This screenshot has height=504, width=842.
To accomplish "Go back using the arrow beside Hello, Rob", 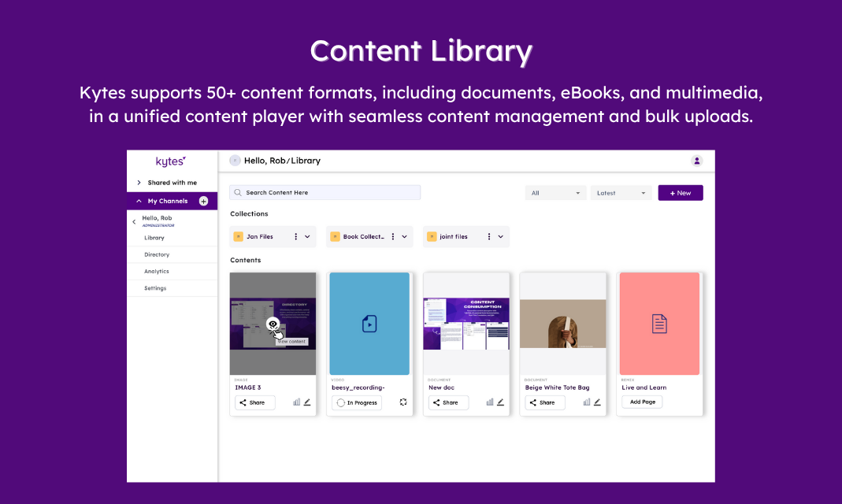I will (134, 221).
